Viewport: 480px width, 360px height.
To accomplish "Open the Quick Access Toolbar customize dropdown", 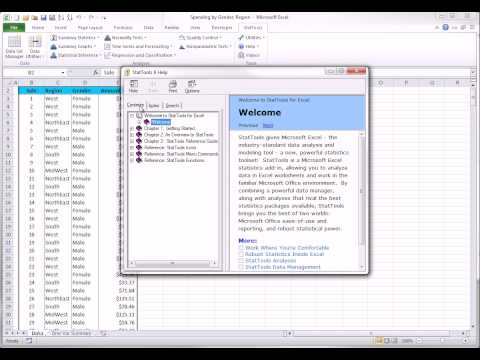I will (x=104, y=18).
